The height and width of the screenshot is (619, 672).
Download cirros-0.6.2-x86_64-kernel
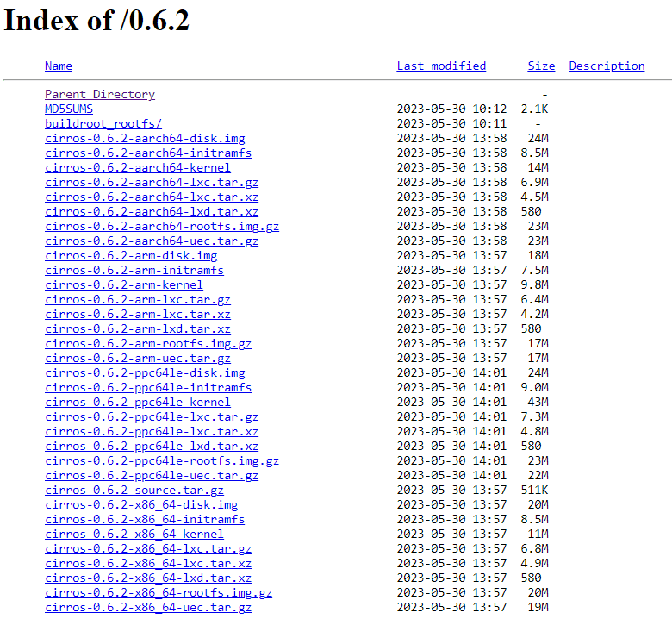[x=134, y=534]
